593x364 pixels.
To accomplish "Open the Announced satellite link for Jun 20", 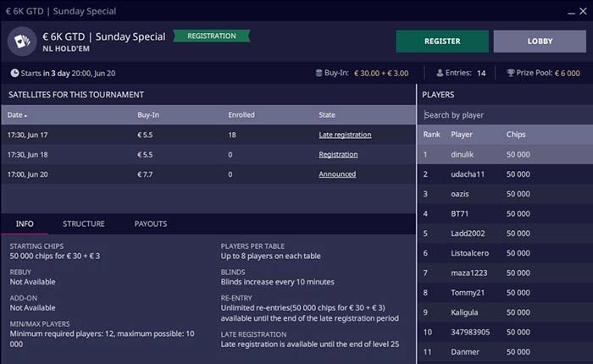I will pyautogui.click(x=337, y=174).
